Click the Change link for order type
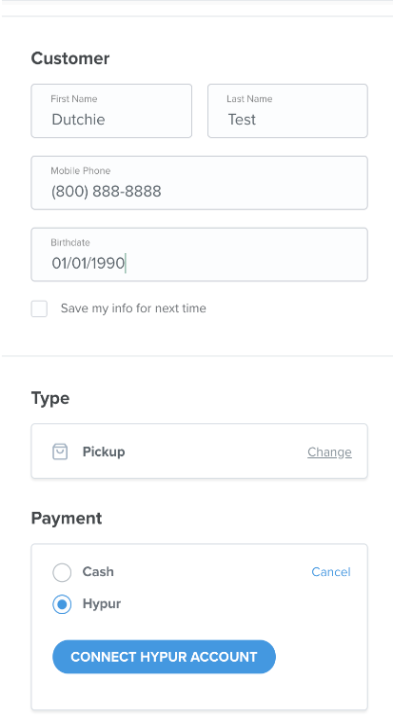393x723 pixels. pos(329,452)
